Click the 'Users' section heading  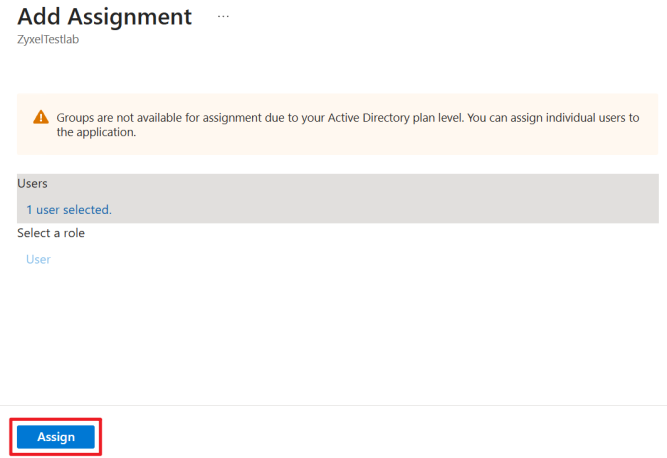click(x=33, y=184)
